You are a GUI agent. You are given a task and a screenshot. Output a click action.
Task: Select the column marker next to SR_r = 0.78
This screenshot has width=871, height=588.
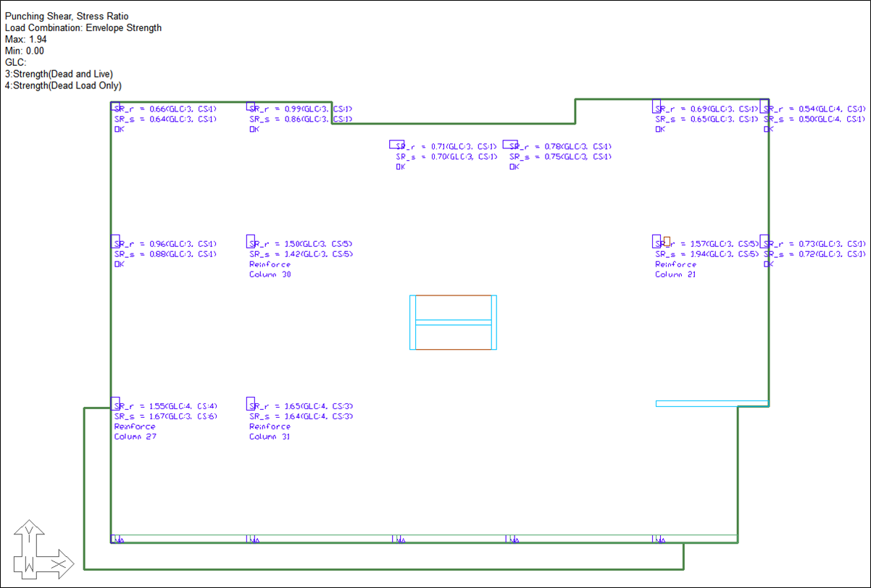pos(509,144)
